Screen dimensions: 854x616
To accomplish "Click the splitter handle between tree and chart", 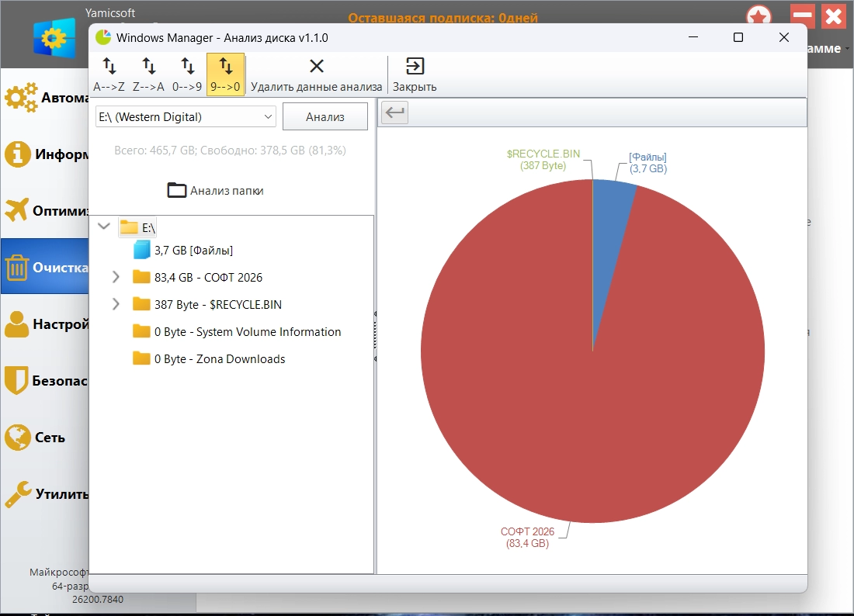I will click(375, 337).
